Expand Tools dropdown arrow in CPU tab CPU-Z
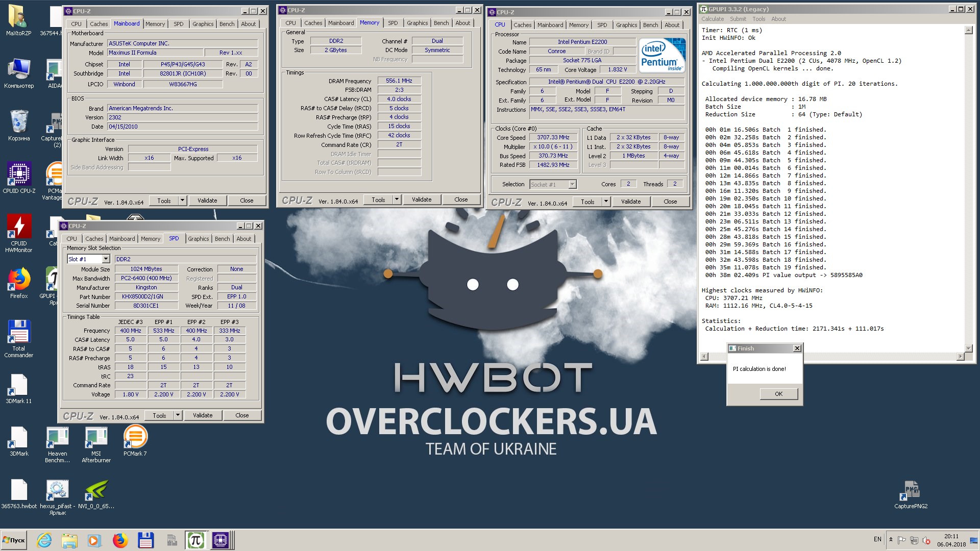Image resolution: width=980 pixels, height=551 pixels. (606, 202)
